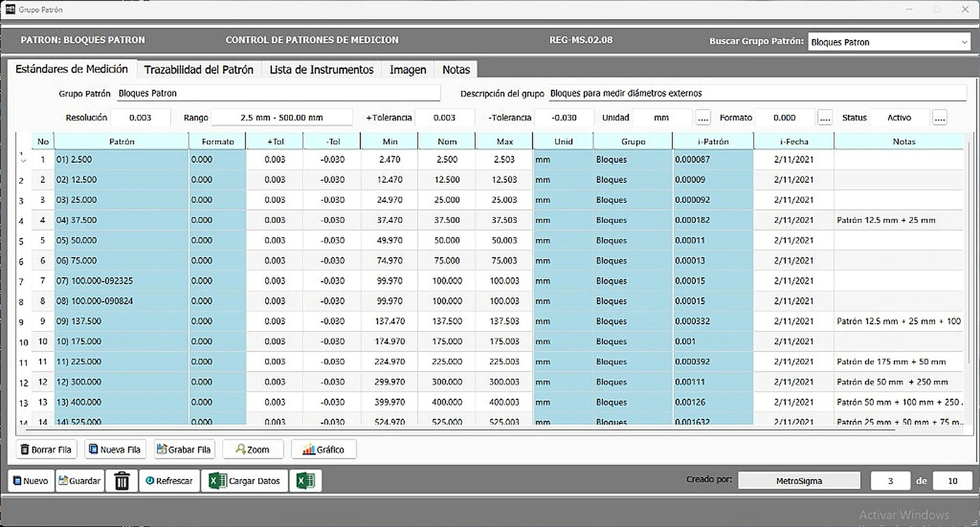This screenshot has width=980, height=527.
Task: Select cell '07) 100.000-092325'
Action: [122, 281]
